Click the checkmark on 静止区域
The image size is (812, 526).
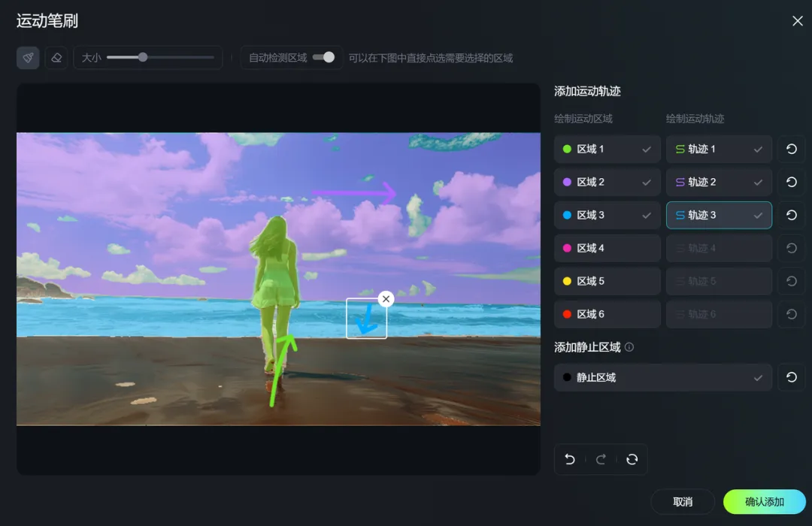point(758,377)
